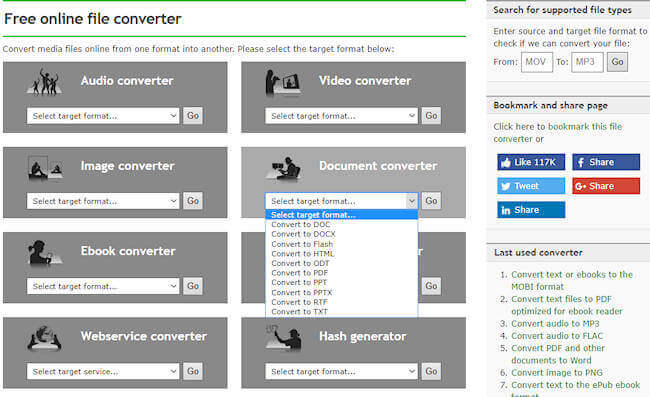The image size is (650, 397).
Task: Click the Ebook converter heading
Action: point(128,251)
